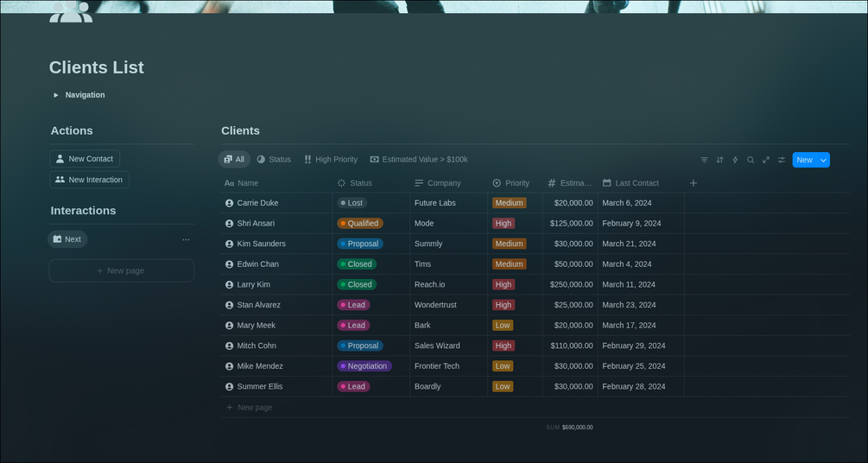868x463 pixels.
Task: Open Kim Saunders client name
Action: (262, 244)
